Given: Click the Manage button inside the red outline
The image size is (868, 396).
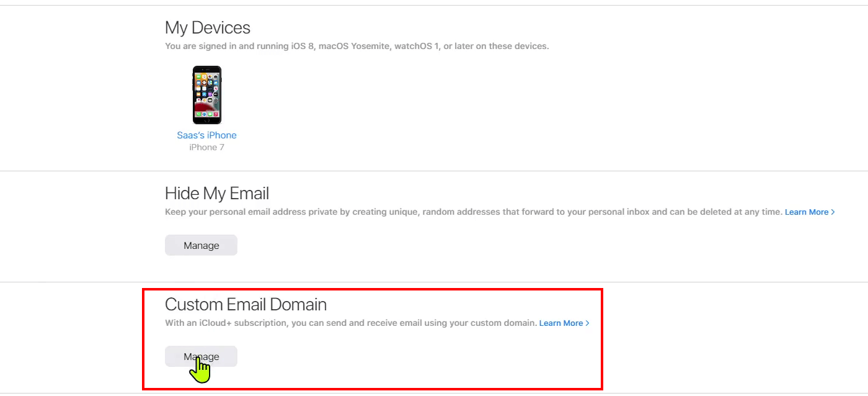Looking at the screenshot, I should click(x=201, y=356).
